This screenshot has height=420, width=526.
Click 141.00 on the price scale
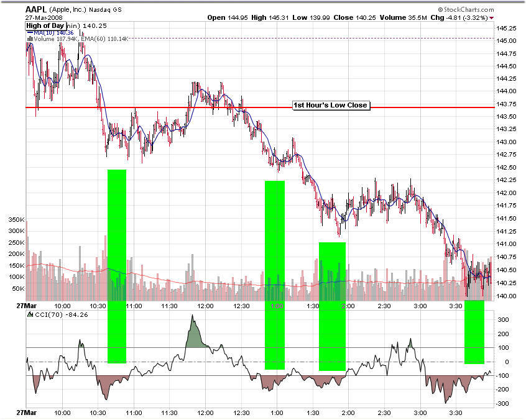pyautogui.click(x=506, y=244)
